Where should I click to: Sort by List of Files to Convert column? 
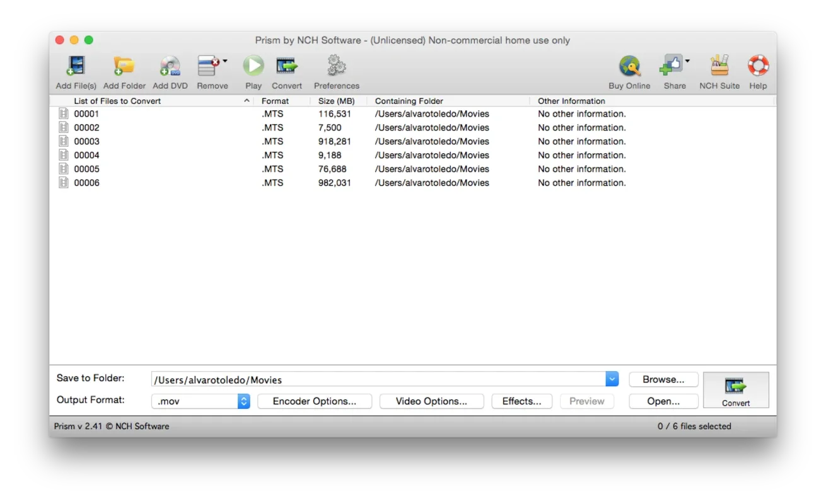click(x=151, y=101)
